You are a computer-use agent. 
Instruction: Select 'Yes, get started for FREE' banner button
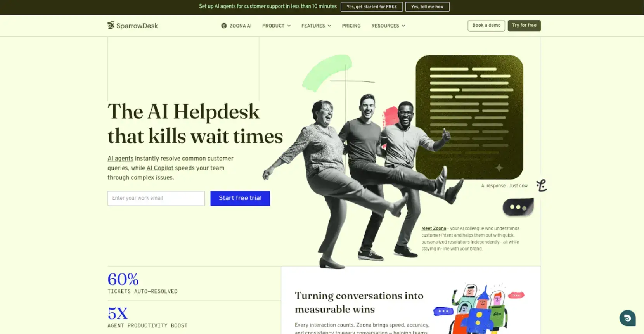click(x=371, y=7)
